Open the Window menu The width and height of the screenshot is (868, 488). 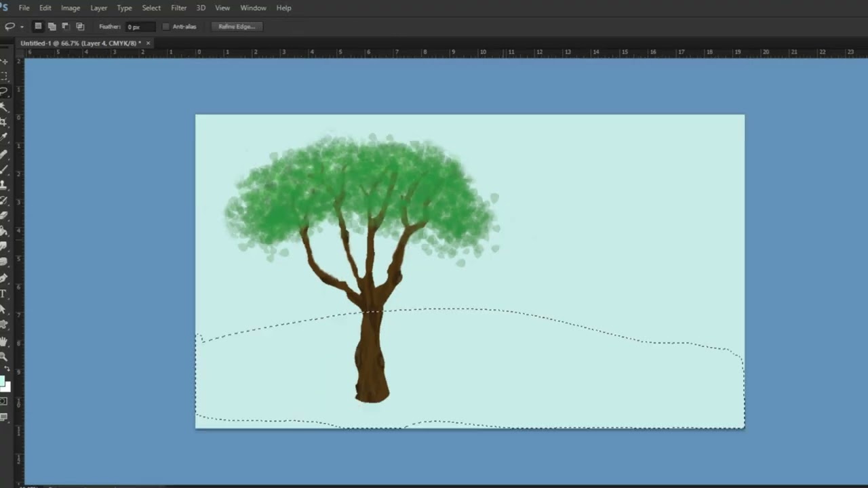(x=253, y=8)
